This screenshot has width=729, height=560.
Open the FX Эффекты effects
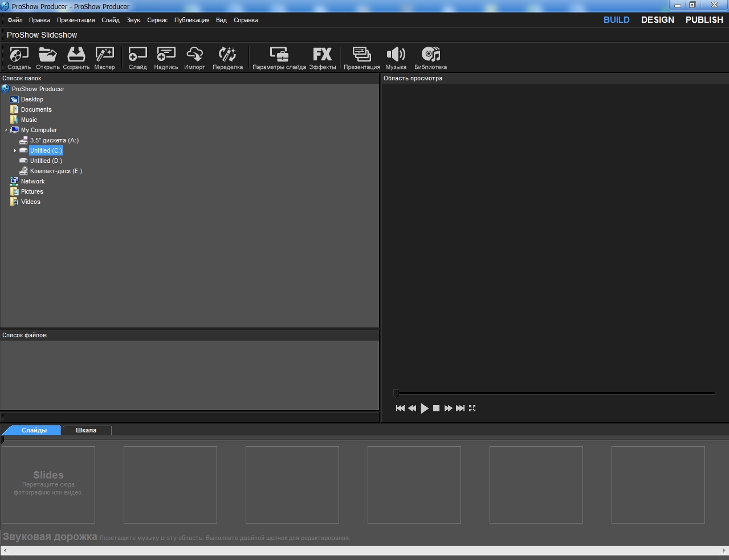[322, 58]
